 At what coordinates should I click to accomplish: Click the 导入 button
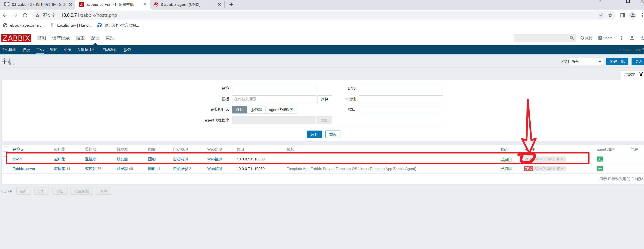[638, 61]
